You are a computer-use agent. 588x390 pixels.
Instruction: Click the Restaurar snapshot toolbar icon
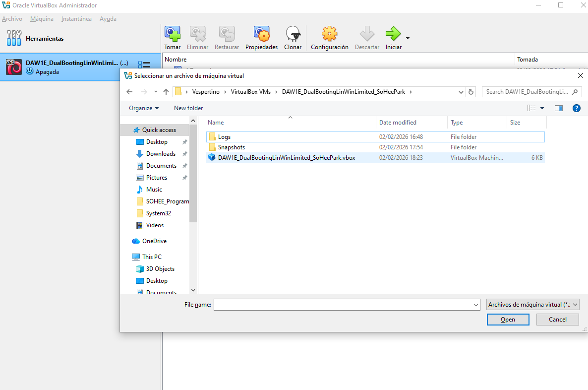[x=227, y=34]
